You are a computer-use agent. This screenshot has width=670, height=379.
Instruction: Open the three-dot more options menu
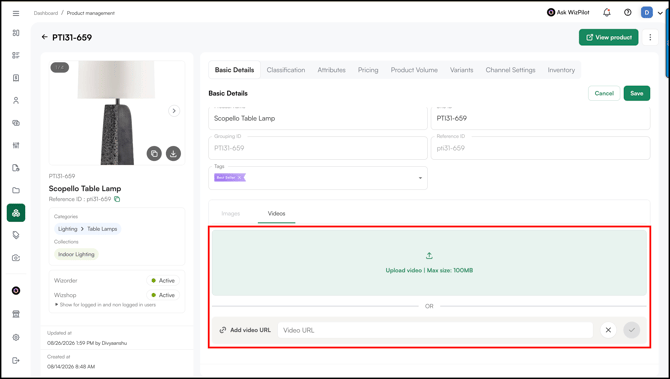pos(650,37)
